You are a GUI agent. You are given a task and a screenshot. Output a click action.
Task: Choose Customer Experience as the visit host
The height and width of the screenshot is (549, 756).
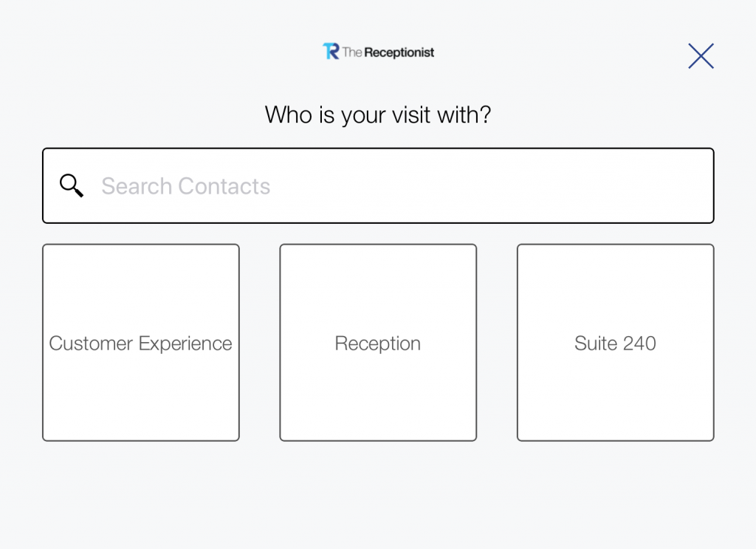pos(141,343)
